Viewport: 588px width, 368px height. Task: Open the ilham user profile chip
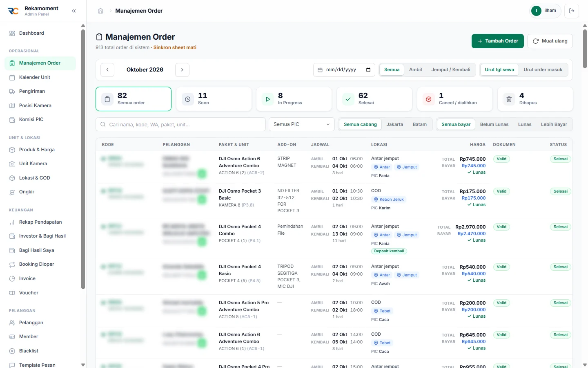(545, 11)
